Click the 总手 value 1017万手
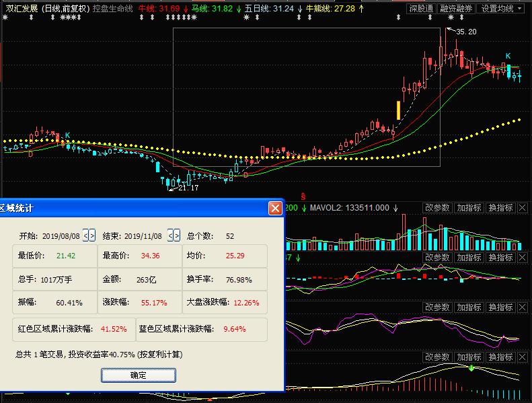The image size is (532, 403). (56, 280)
